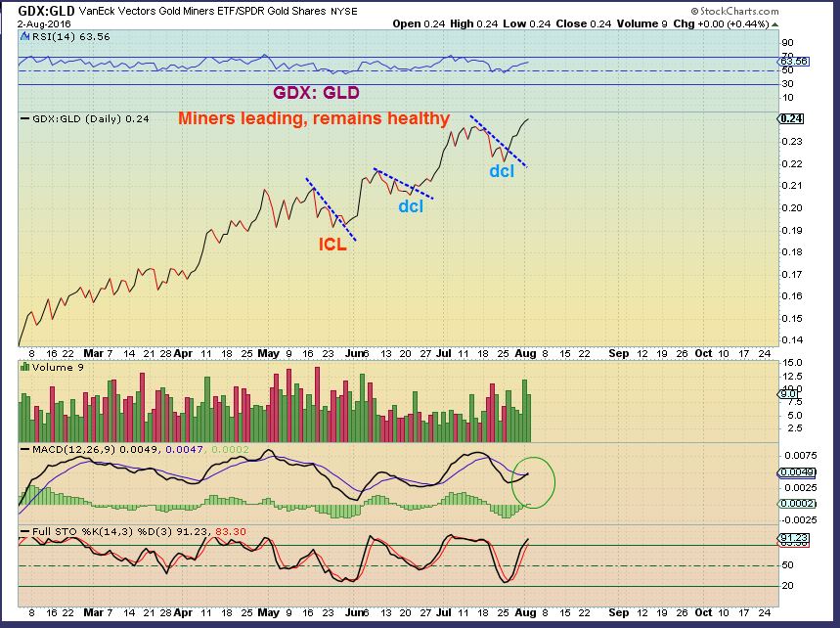Click the blue 0.0047 MACD signal value
This screenshot has width=840, height=628.
(x=185, y=449)
